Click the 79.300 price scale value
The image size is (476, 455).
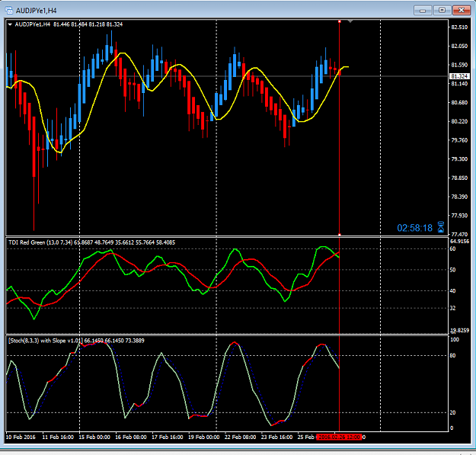pos(459,159)
